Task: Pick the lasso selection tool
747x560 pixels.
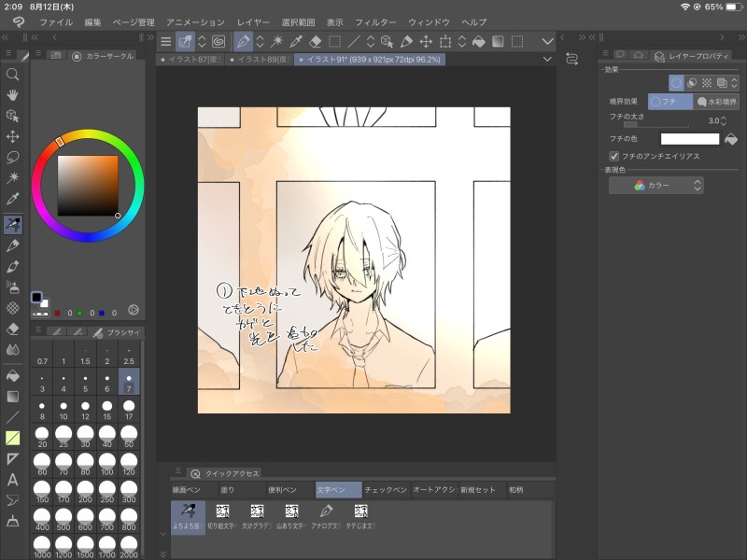Action: [13, 157]
